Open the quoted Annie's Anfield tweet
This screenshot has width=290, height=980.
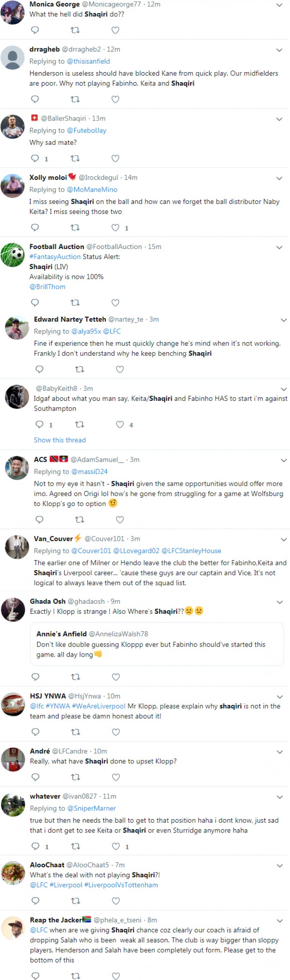(x=157, y=644)
